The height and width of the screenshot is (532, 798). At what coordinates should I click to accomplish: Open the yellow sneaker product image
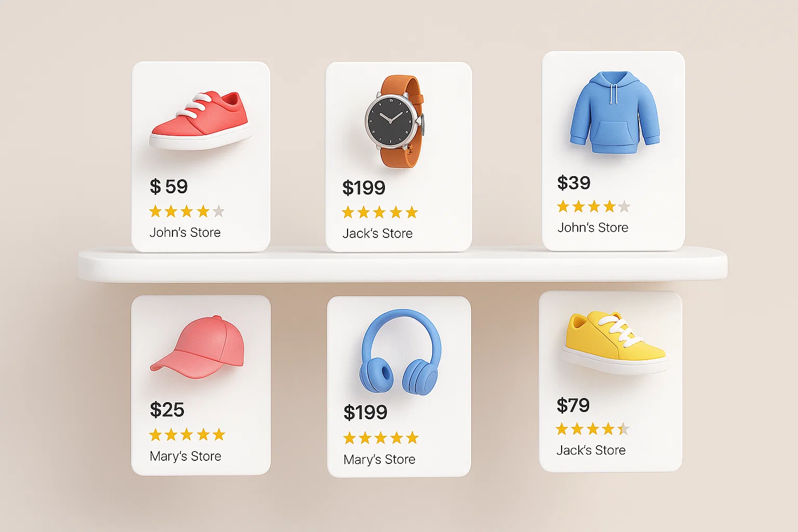click(615, 342)
